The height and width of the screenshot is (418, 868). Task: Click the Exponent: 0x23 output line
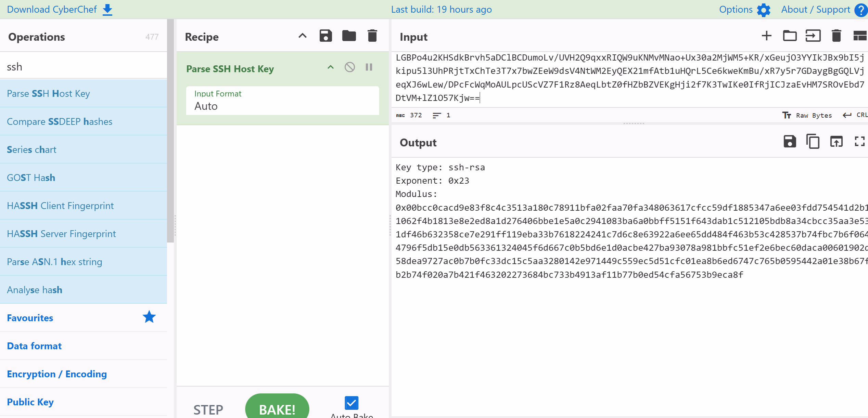(x=432, y=181)
